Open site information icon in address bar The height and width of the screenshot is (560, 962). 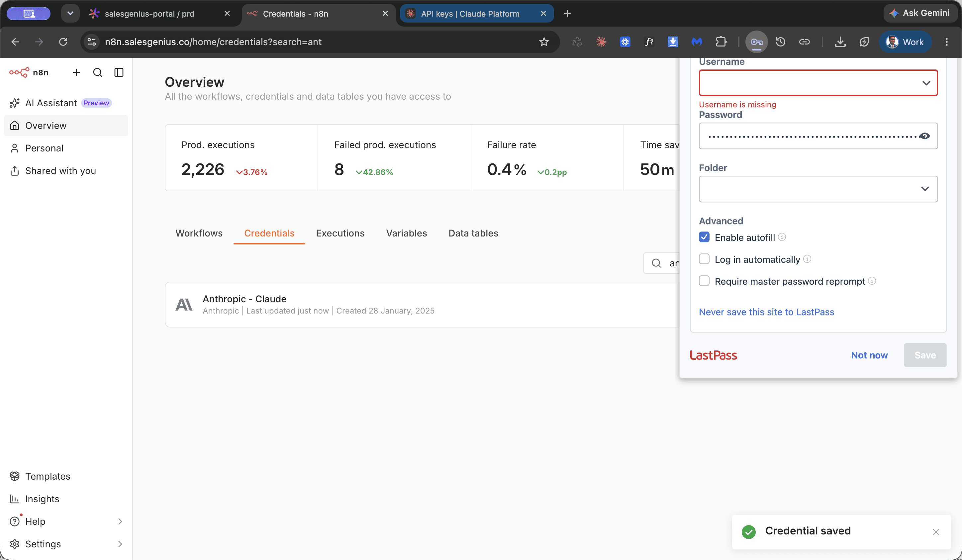pos(92,42)
